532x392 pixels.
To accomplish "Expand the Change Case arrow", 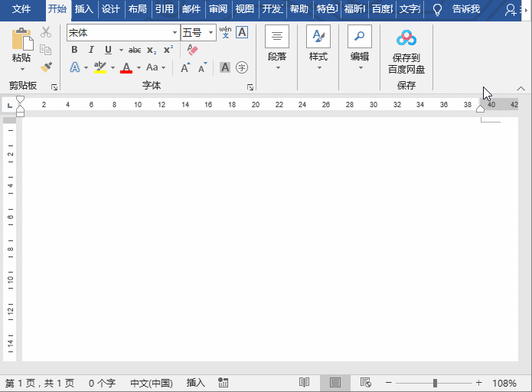I will point(164,67).
